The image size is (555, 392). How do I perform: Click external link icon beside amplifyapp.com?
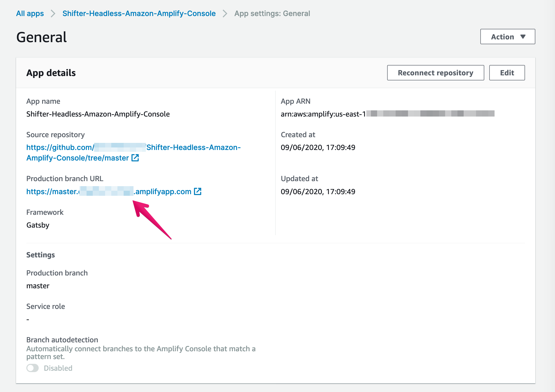tap(198, 191)
